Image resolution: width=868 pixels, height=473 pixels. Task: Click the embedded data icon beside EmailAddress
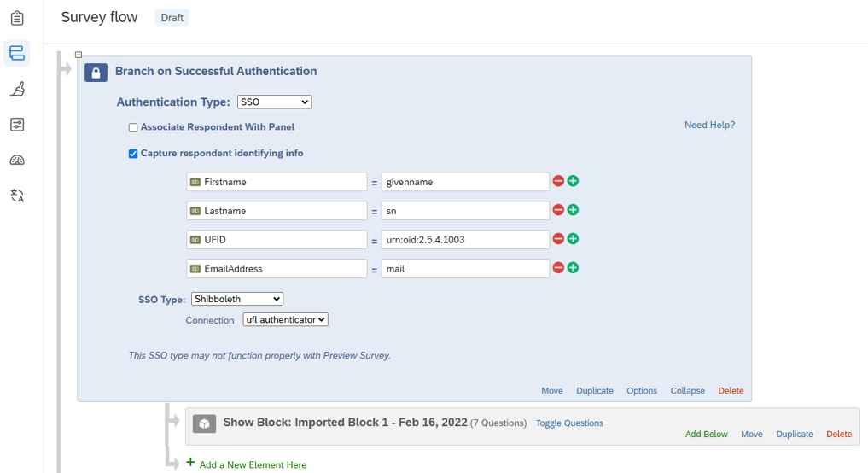point(195,269)
